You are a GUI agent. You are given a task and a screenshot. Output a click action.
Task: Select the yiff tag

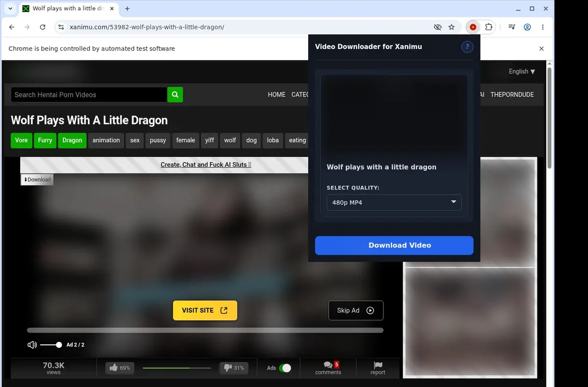210,140
